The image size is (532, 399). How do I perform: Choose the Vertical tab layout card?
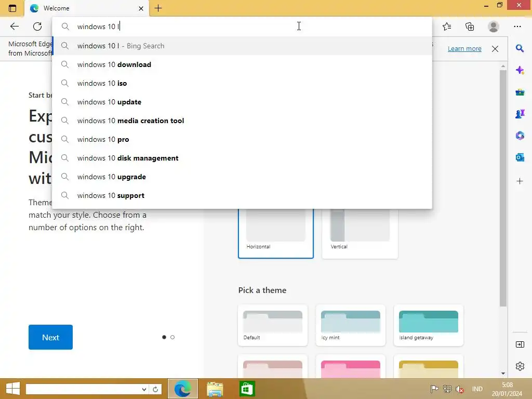coord(360,233)
